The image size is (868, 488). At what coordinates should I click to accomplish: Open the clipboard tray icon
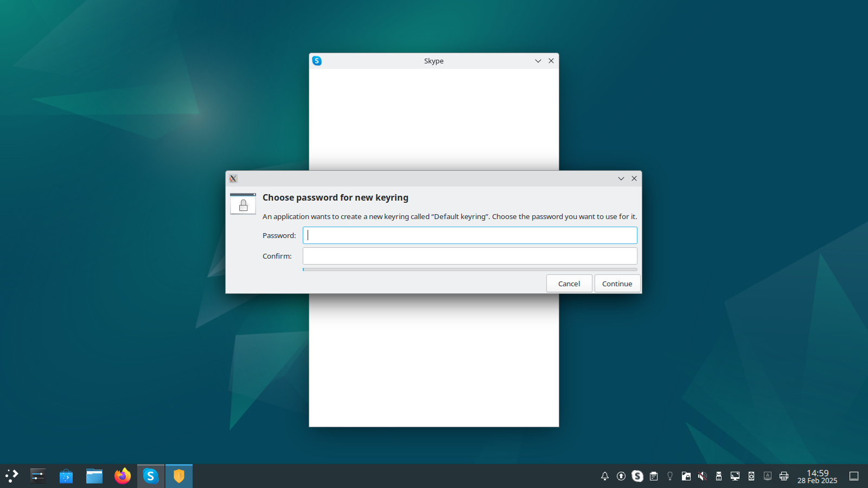click(x=654, y=476)
